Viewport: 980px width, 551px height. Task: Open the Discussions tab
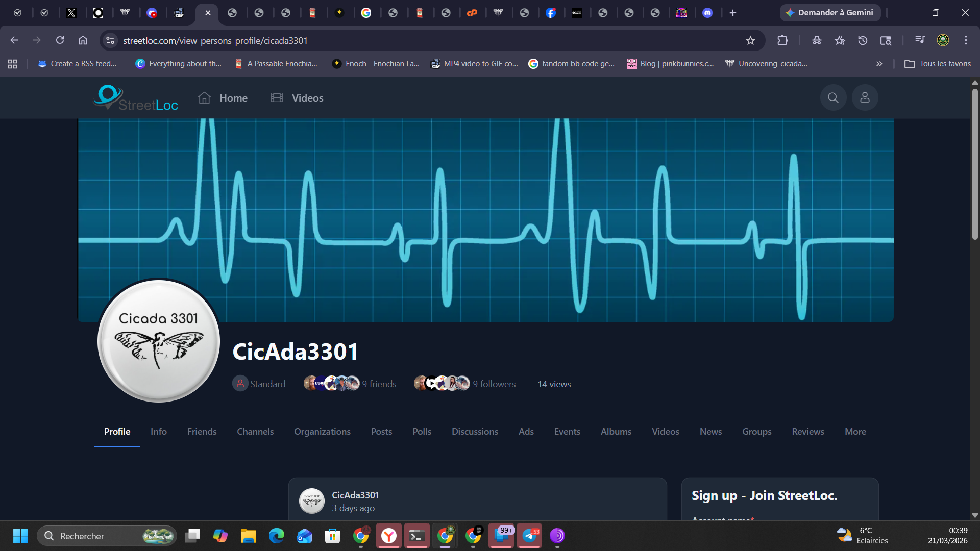click(x=474, y=432)
